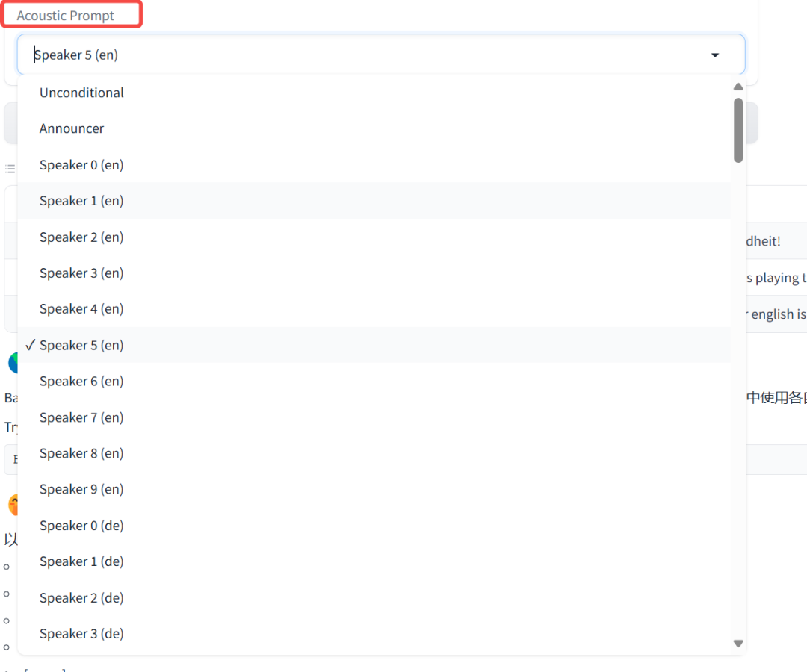Pick Speaker 1 (en) from dropdown
Screen dimensions: 807x672
point(81,201)
